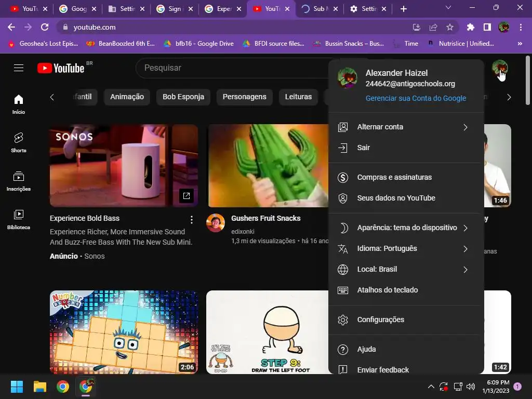
Task: Select the Bob Esponja category chip
Action: pyautogui.click(x=183, y=97)
